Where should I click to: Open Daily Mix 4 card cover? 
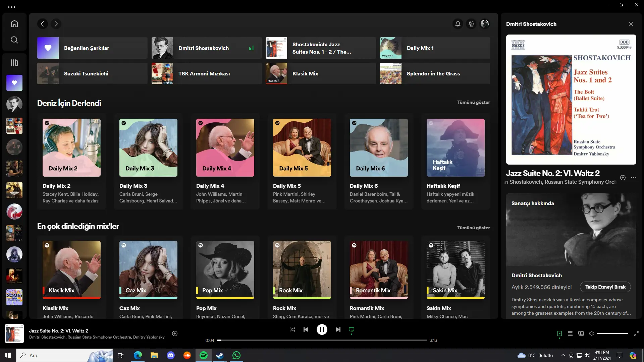tap(225, 147)
